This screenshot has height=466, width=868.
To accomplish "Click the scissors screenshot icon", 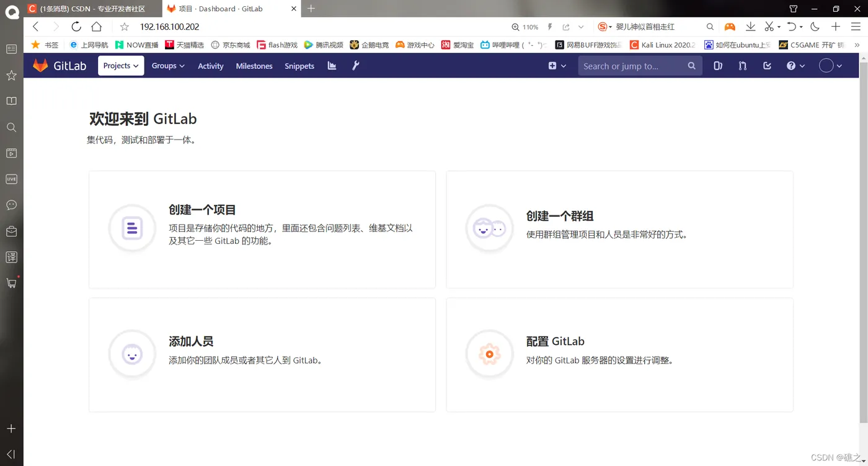I will click(x=769, y=27).
